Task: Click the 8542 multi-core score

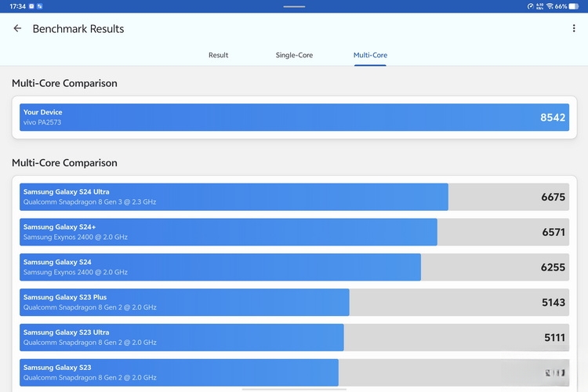Action: click(x=553, y=118)
